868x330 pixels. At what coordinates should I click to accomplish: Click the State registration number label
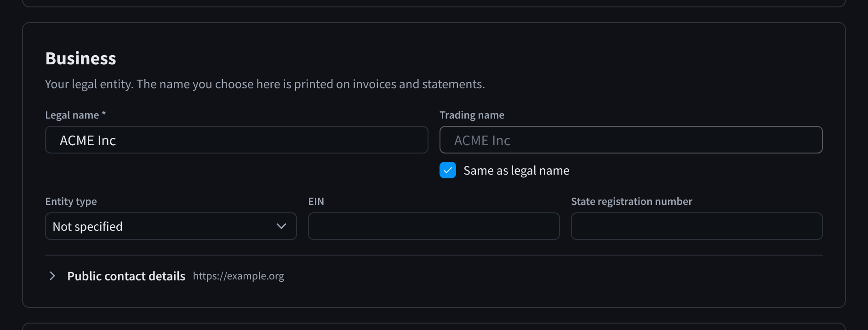pos(631,201)
